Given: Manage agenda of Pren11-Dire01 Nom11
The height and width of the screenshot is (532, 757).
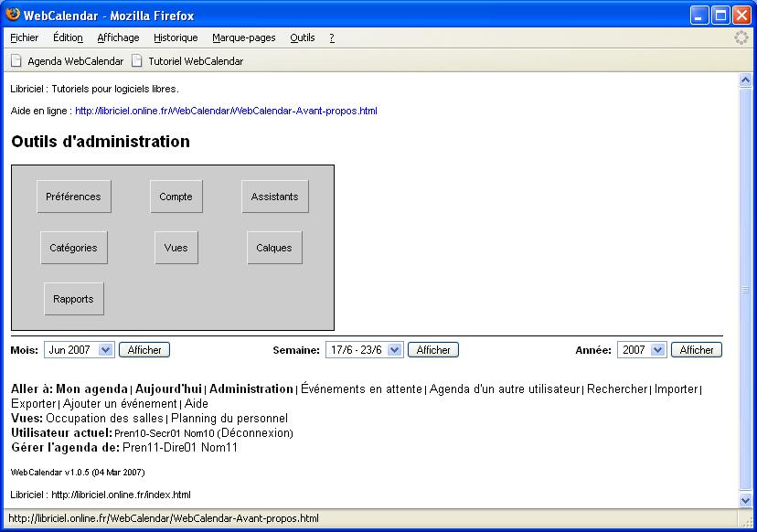Looking at the screenshot, I should pyautogui.click(x=180, y=448).
